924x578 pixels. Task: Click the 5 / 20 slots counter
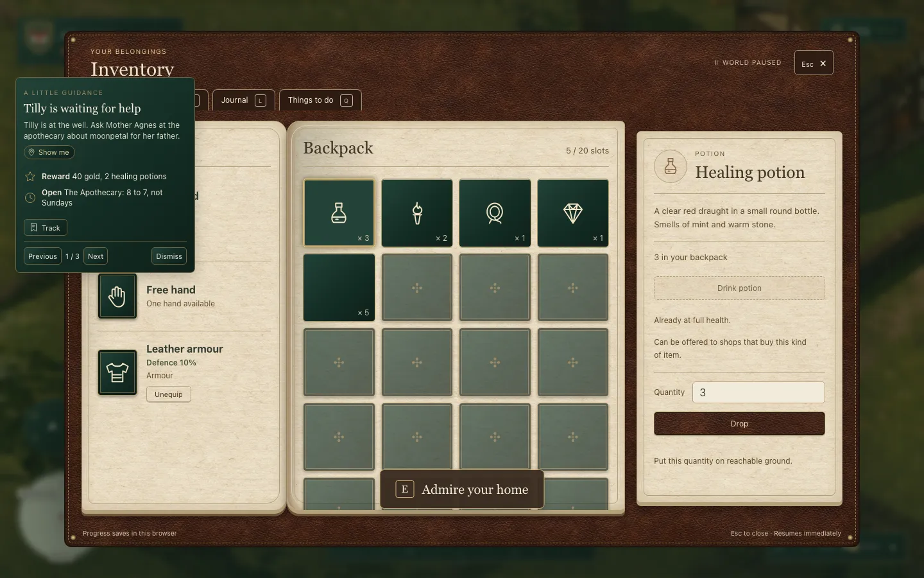point(587,151)
